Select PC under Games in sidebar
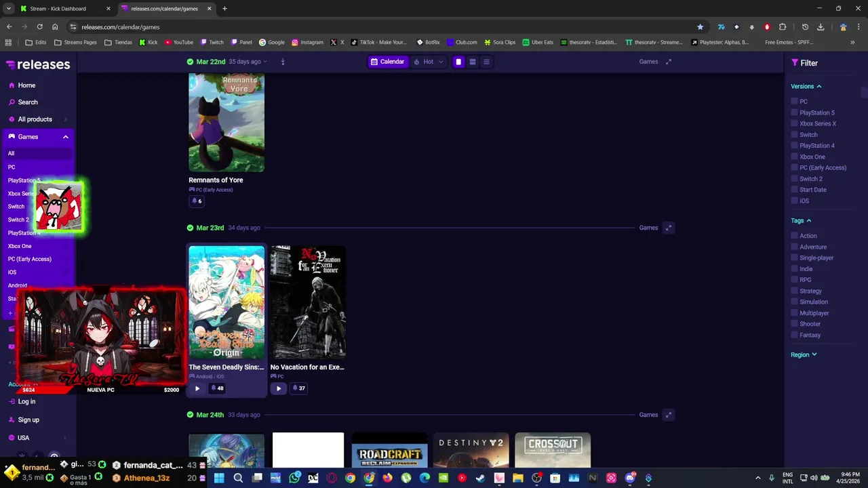The height and width of the screenshot is (488, 868). pyautogui.click(x=12, y=167)
